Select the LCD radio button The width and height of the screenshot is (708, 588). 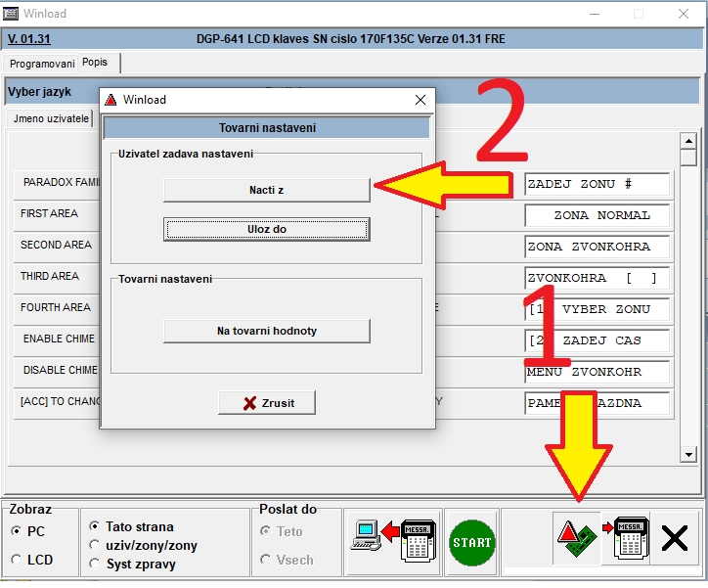pyautogui.click(x=17, y=560)
